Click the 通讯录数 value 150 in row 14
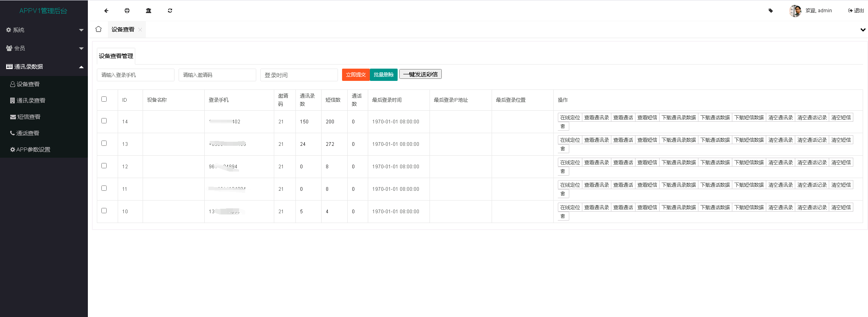 point(304,122)
